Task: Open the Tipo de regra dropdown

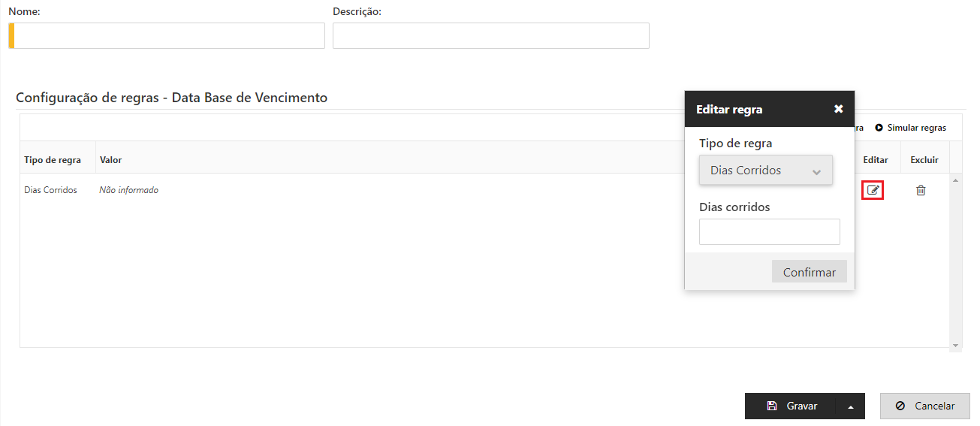Action: click(765, 171)
